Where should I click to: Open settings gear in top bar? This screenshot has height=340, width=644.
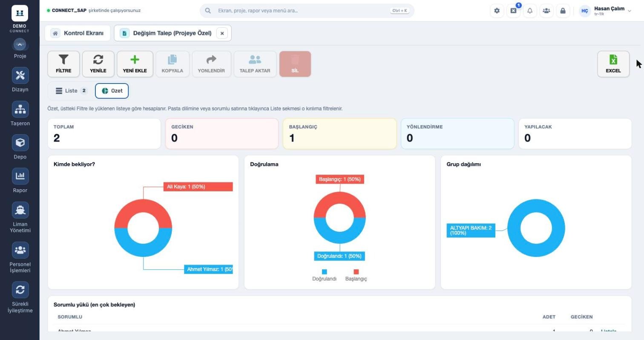coord(497,11)
